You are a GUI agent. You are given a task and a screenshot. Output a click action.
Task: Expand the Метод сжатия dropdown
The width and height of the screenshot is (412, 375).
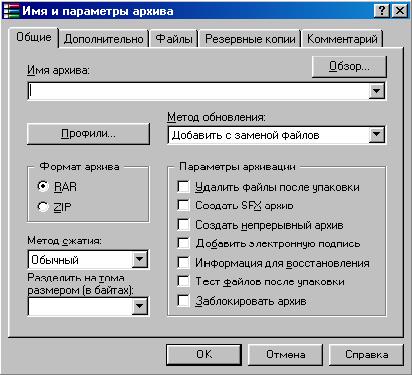pos(139,259)
